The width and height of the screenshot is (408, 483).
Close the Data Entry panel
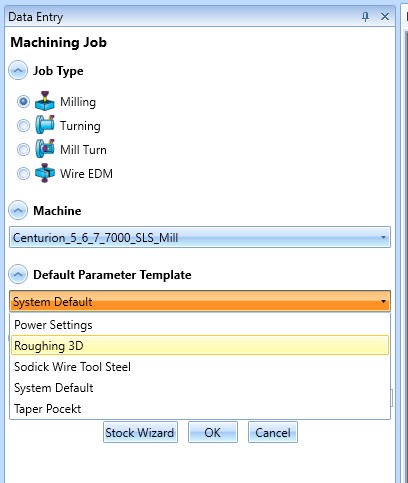point(385,16)
